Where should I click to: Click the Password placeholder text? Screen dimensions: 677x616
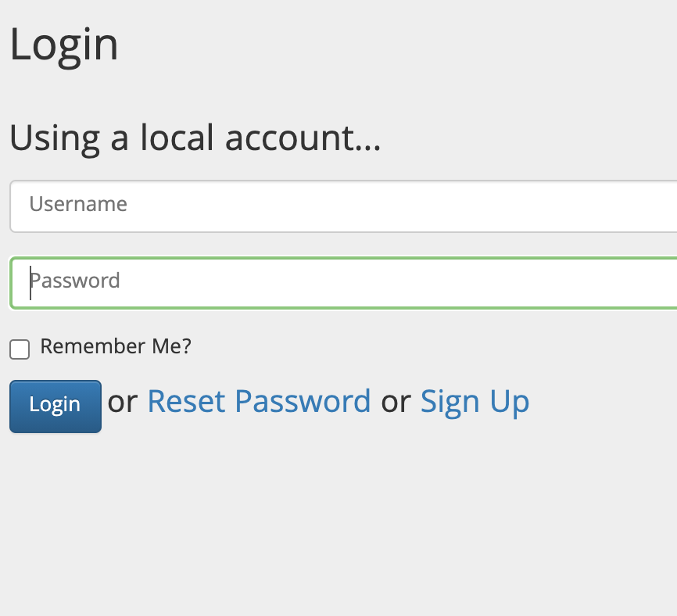(x=75, y=281)
